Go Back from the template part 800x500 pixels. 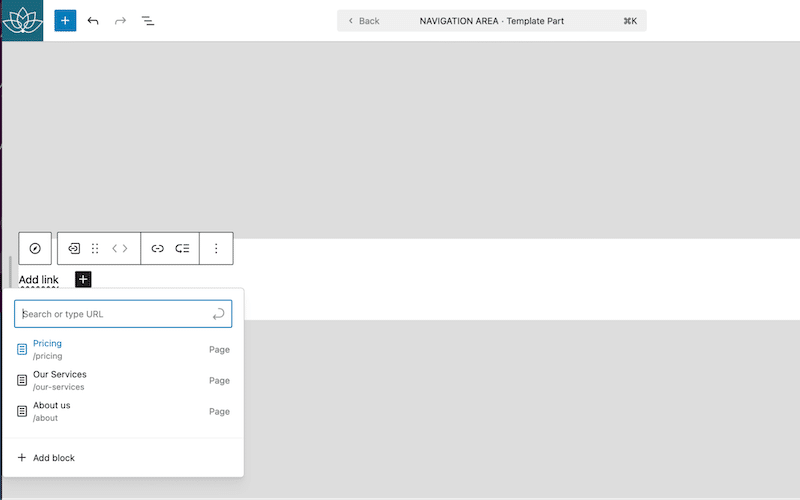(363, 21)
